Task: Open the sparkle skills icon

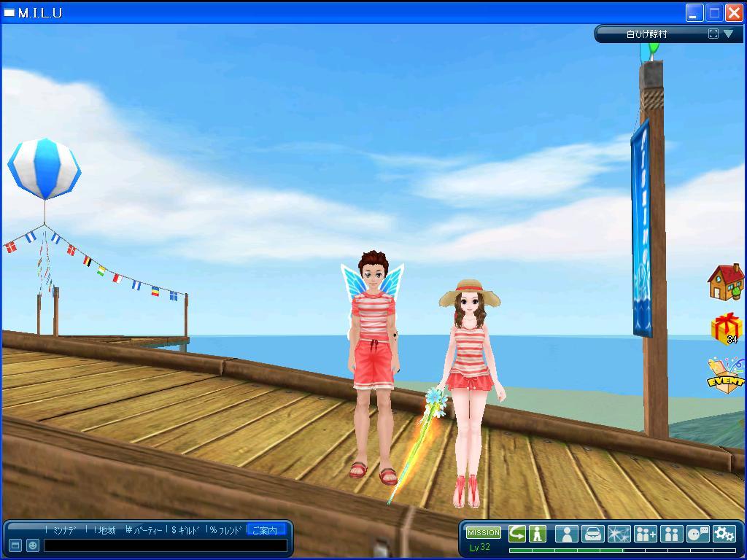Action: pos(619,534)
